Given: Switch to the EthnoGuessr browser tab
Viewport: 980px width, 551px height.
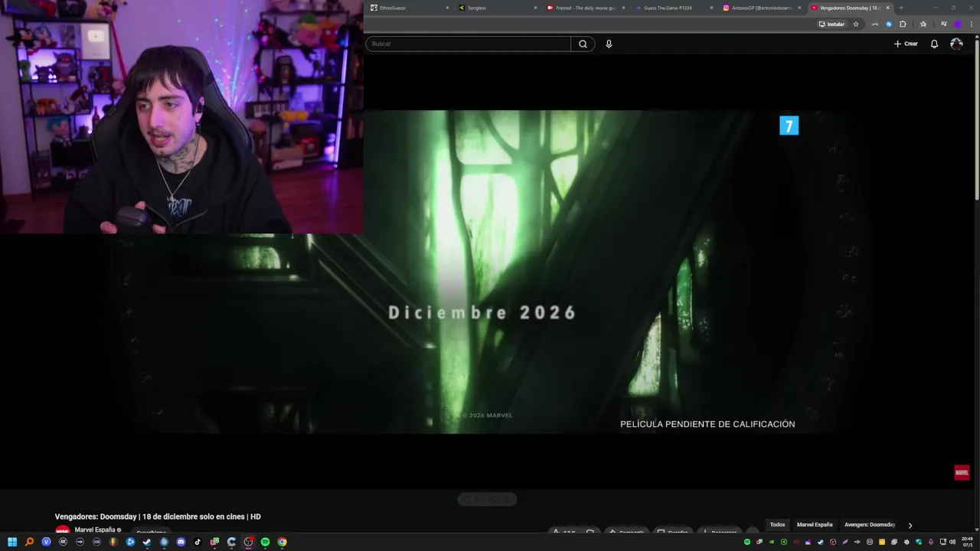Looking at the screenshot, I should 409,8.
